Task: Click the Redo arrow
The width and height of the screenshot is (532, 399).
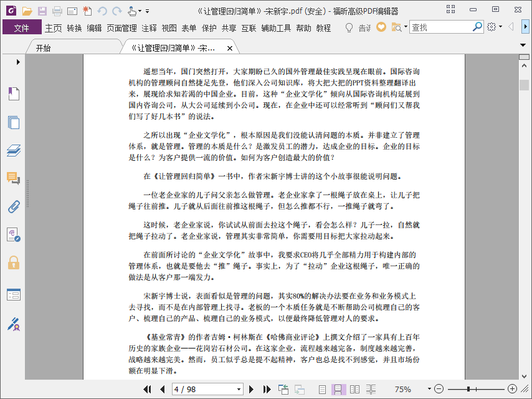Action: coord(117,11)
